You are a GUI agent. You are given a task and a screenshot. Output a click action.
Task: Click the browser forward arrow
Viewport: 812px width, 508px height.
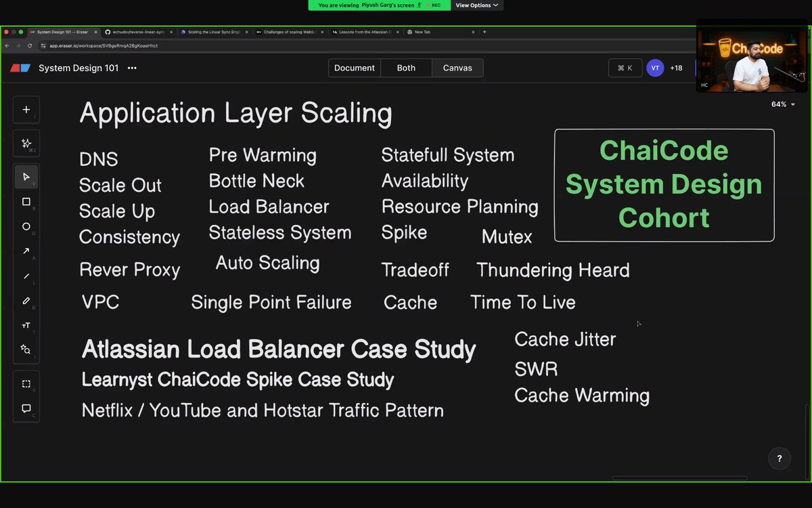pos(18,45)
